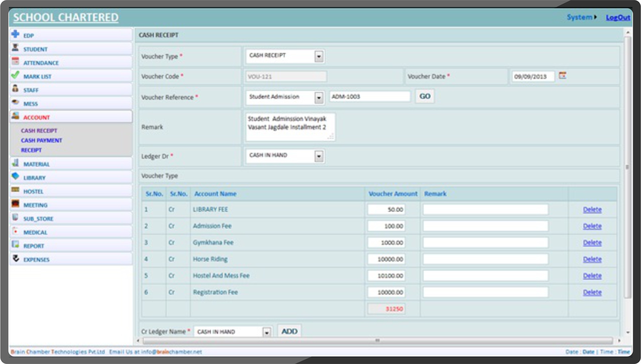Screen dimensions: 641x364
Task: Open the STUDENT menu
Action: (x=71, y=49)
